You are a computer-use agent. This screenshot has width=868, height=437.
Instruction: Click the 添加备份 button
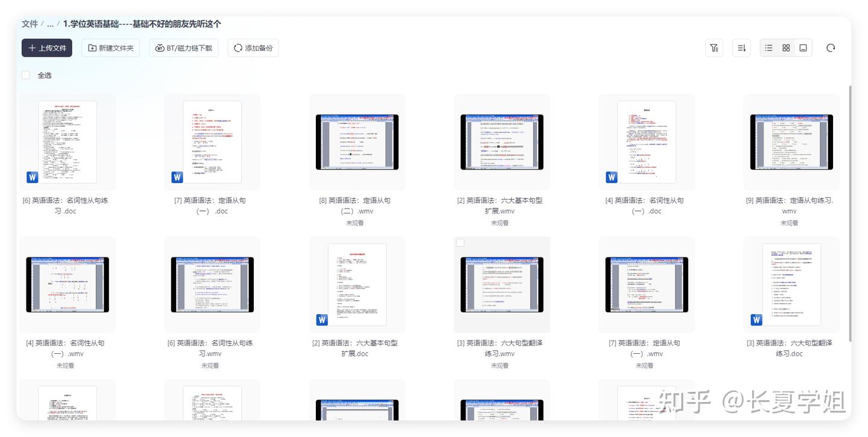pyautogui.click(x=253, y=48)
